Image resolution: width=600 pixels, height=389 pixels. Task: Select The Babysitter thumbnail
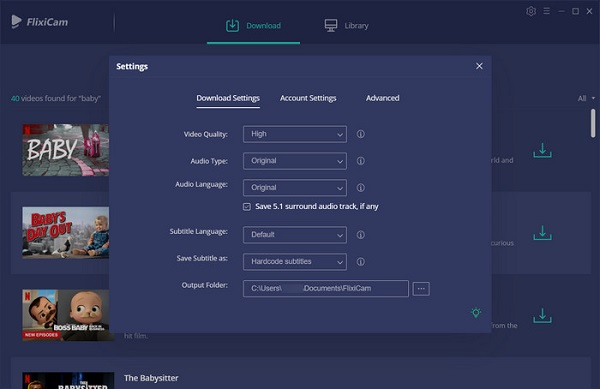pos(68,381)
